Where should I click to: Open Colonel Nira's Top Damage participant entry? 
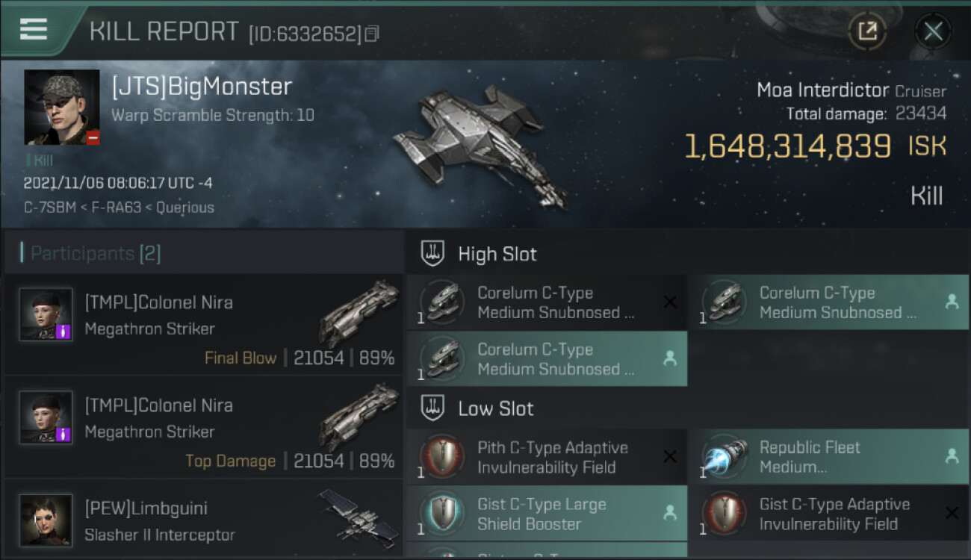click(x=204, y=427)
